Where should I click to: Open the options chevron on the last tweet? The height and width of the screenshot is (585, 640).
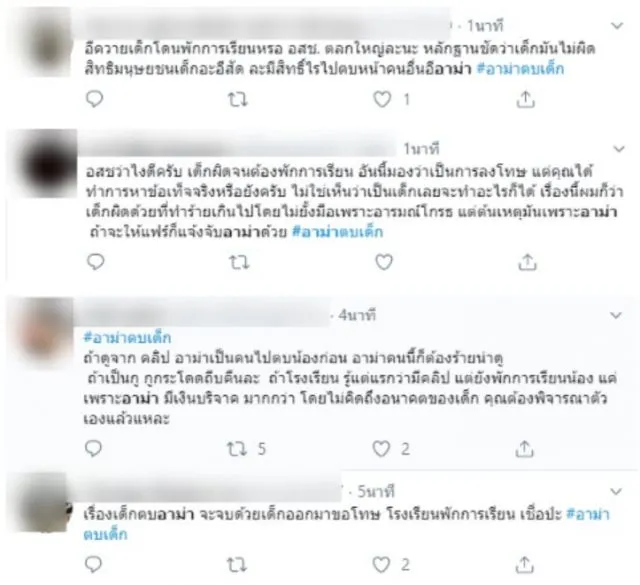pos(616,491)
